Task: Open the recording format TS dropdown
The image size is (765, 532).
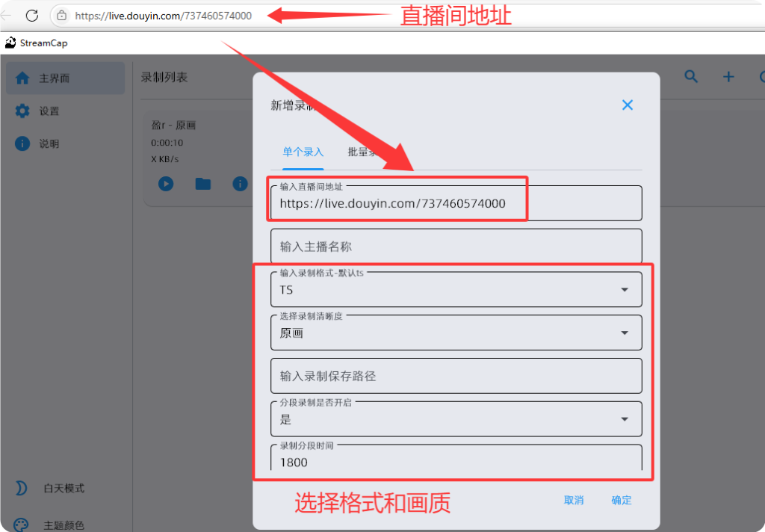Action: [456, 289]
